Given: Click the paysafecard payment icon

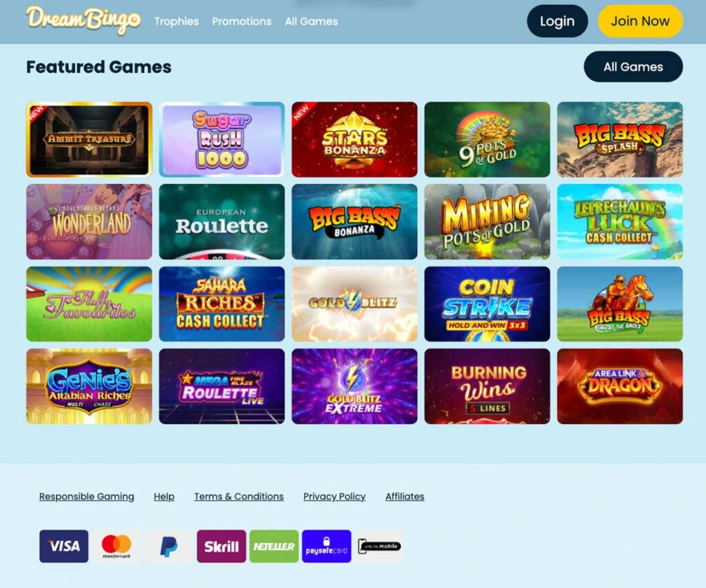Looking at the screenshot, I should [326, 546].
